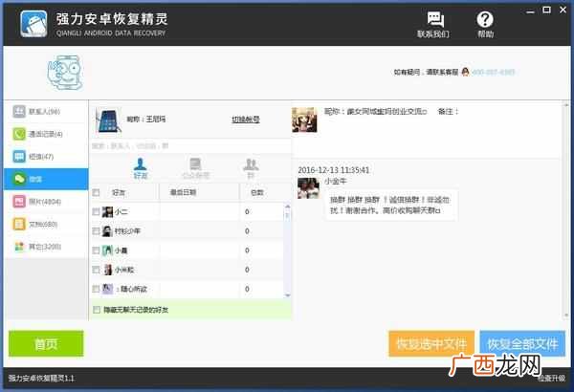Sort by the 总数 column header
This screenshot has height=392, width=574.
click(262, 192)
